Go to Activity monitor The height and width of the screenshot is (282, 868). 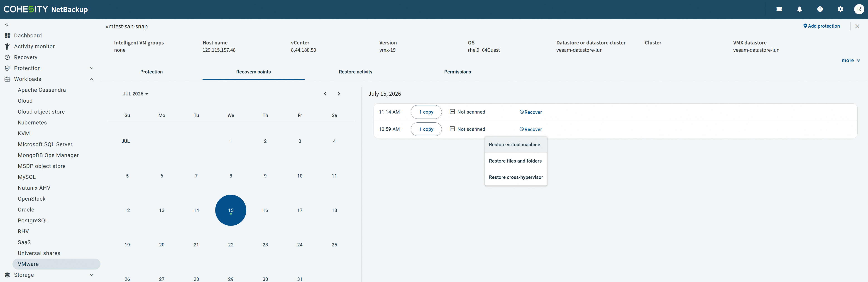point(34,46)
